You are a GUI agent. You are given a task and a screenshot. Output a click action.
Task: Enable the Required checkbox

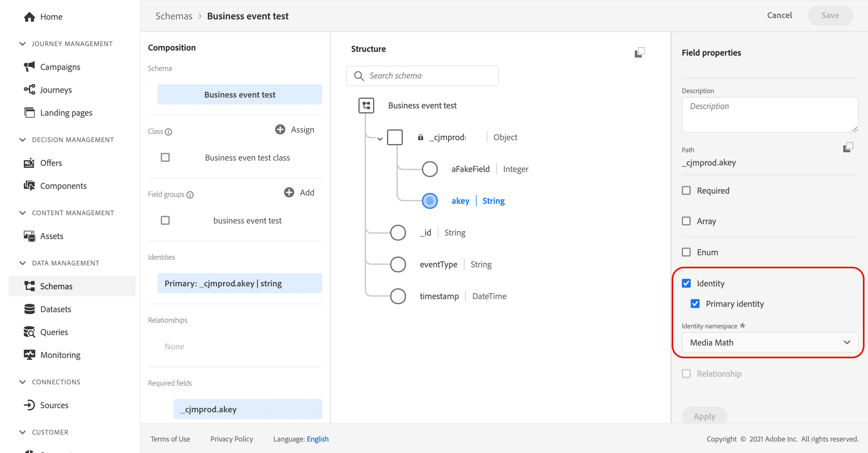tap(686, 190)
